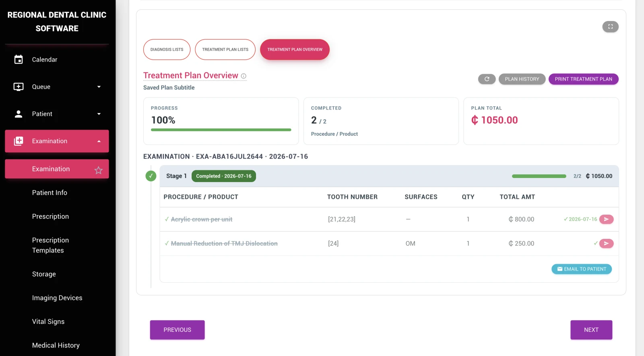Open the Prescription menu item
Viewport: 644px width, 356px height.
point(50,216)
